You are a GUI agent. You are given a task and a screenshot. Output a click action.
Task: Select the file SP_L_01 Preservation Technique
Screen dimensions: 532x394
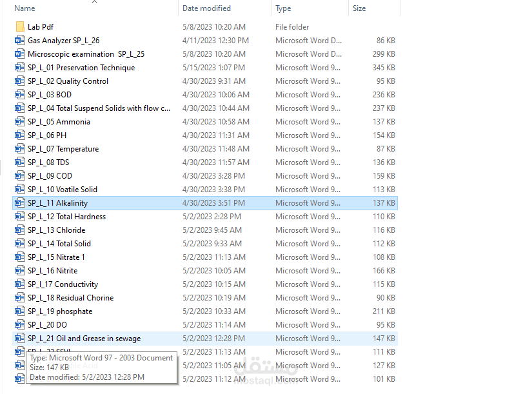[x=81, y=68]
